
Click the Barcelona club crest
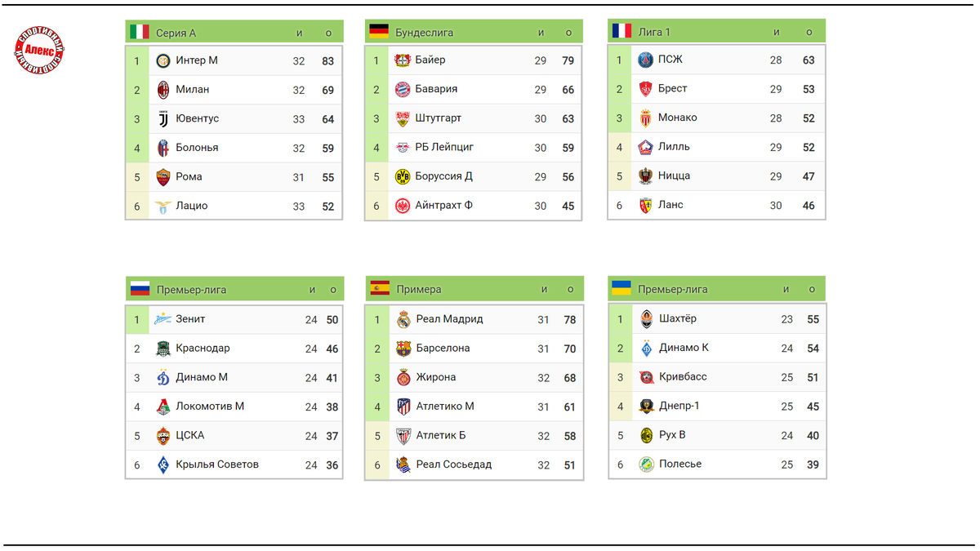pyautogui.click(x=403, y=349)
